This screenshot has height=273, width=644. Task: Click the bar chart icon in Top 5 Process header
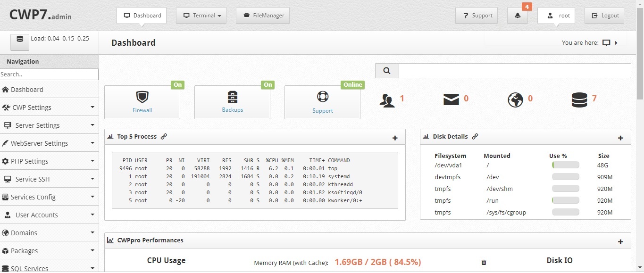110,137
